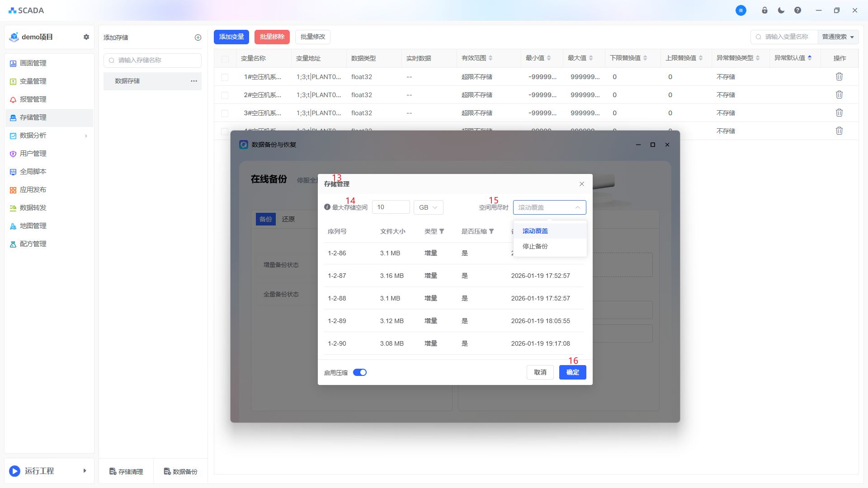This screenshot has height=488, width=868.
Task: Click the add storage plus icon
Action: 198,38
